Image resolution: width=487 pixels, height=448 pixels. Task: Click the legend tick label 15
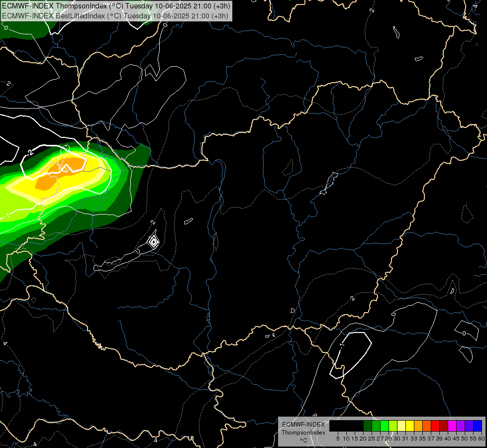355,439
